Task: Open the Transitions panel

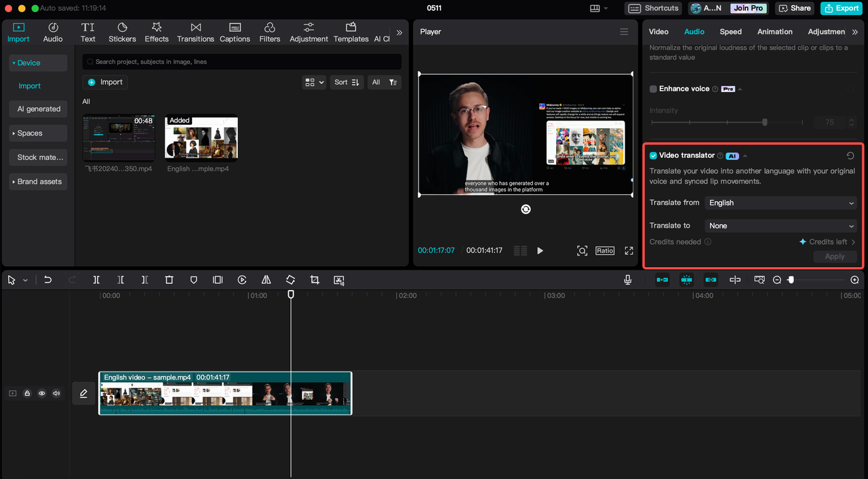Action: (x=195, y=32)
